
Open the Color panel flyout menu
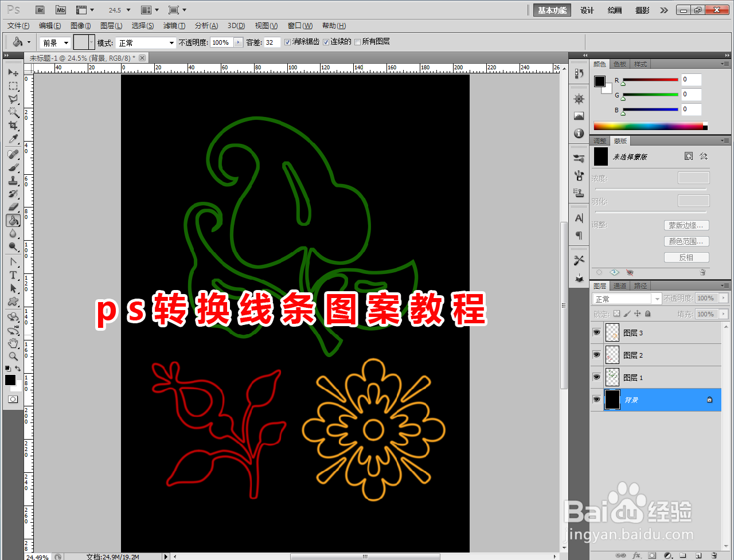point(724,64)
